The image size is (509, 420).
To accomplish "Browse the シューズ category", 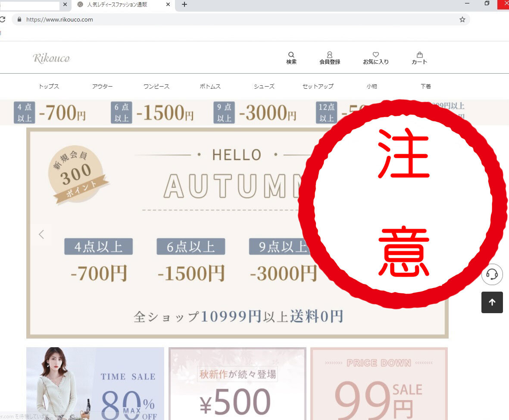I will coord(264,86).
